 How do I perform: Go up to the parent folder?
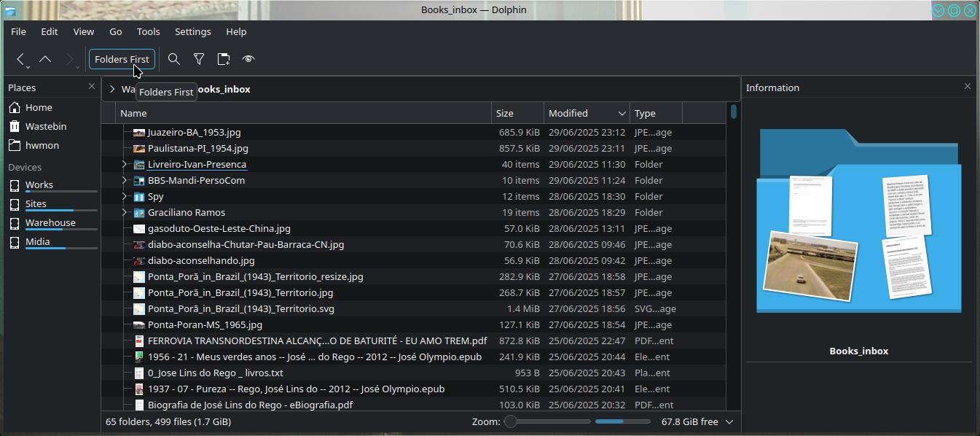click(45, 59)
